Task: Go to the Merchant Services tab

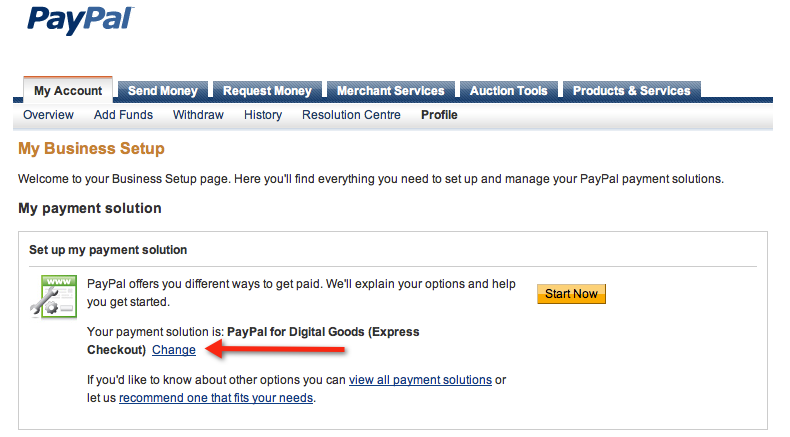Action: (390, 91)
